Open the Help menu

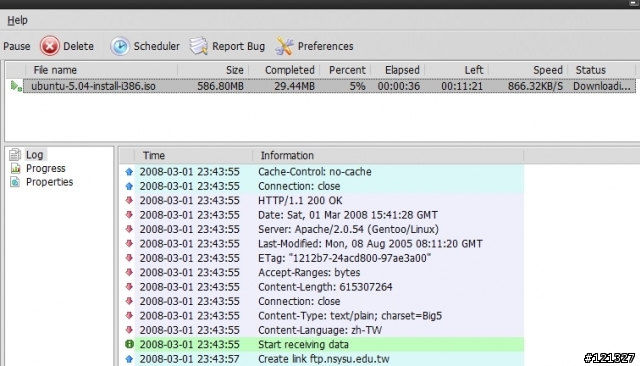(17, 20)
